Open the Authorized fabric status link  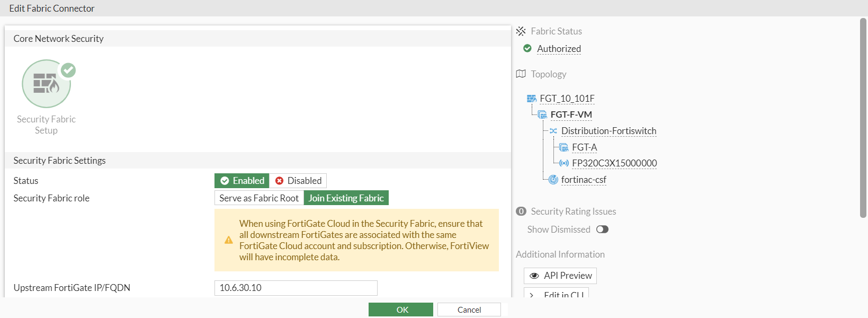559,49
